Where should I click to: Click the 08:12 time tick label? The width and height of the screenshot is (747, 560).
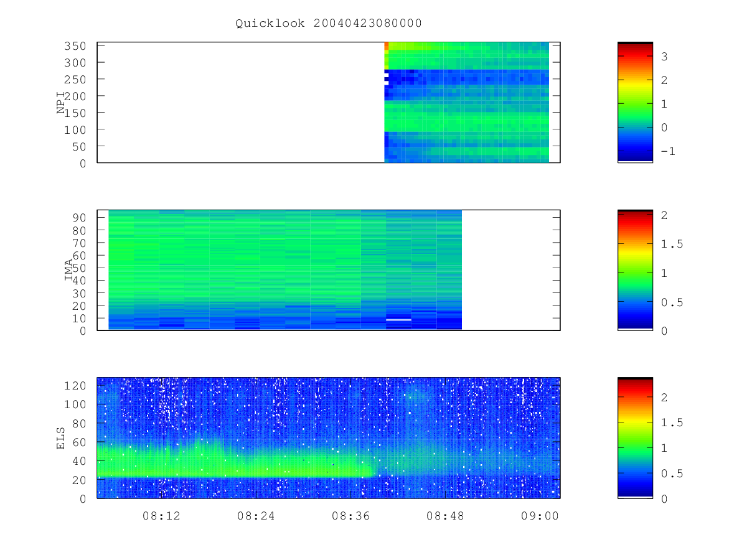[161, 515]
